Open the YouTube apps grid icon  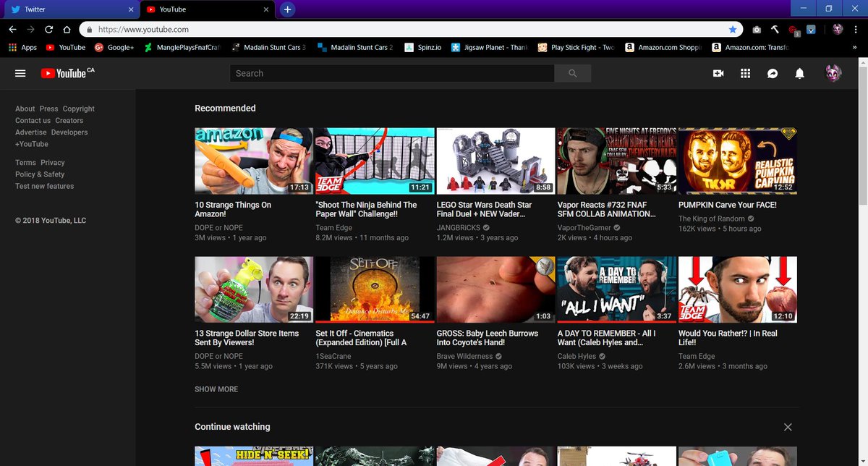click(746, 73)
